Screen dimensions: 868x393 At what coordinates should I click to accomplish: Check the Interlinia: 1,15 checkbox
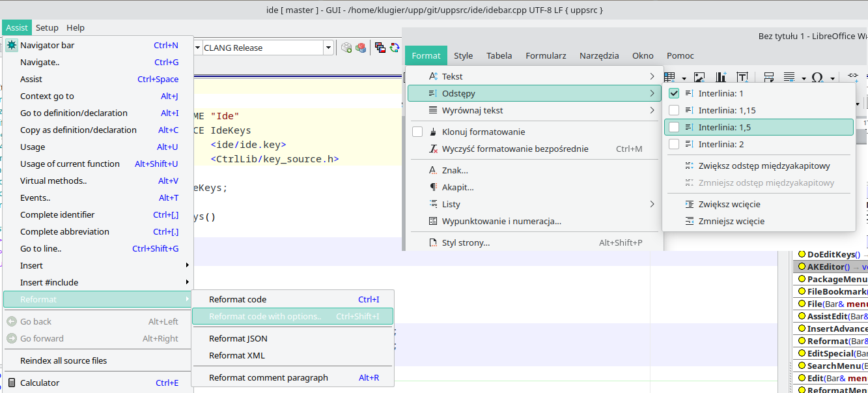(674, 110)
